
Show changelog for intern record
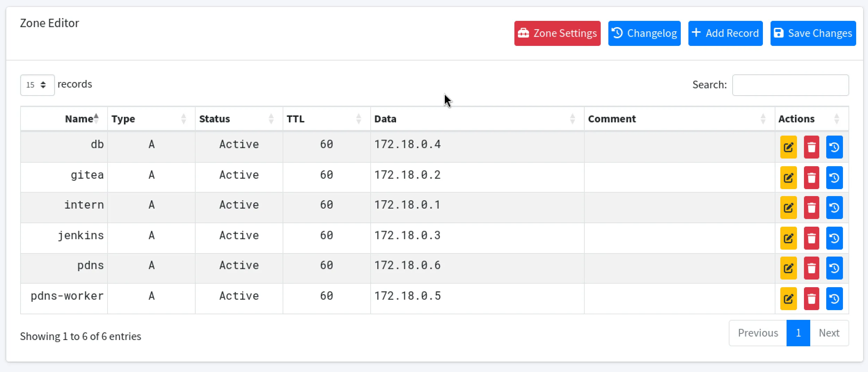click(834, 208)
